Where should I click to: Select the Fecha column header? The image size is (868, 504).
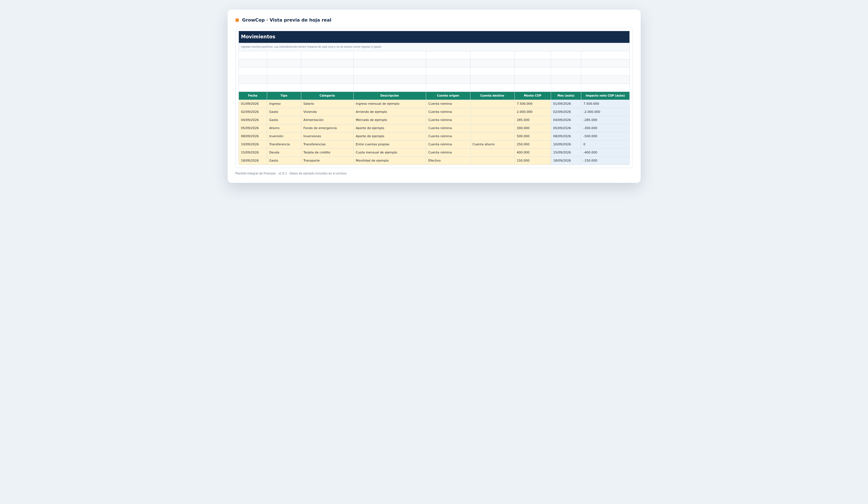coord(253,96)
